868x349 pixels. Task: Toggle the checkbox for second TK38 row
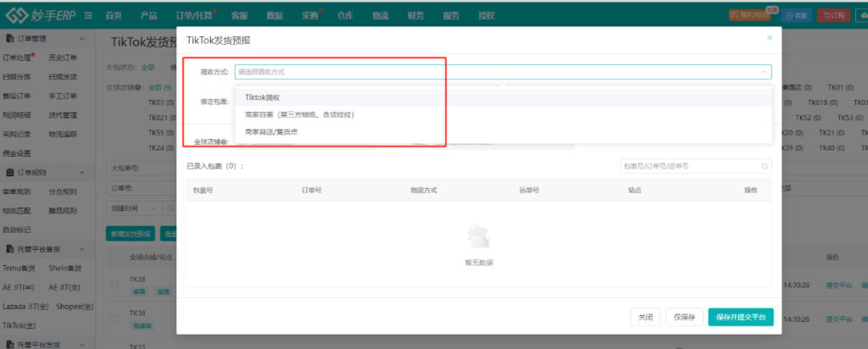(x=115, y=319)
